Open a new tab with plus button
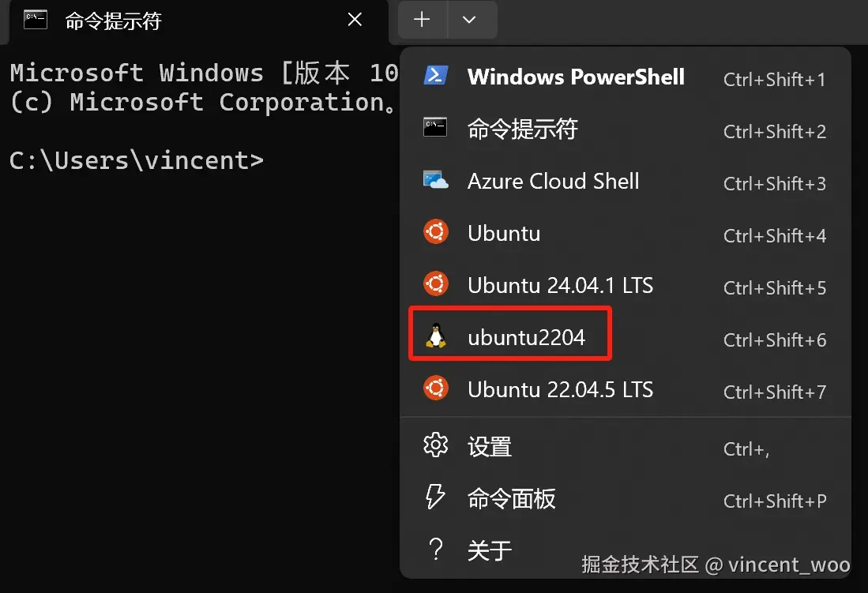This screenshot has height=593, width=868. pyautogui.click(x=423, y=21)
